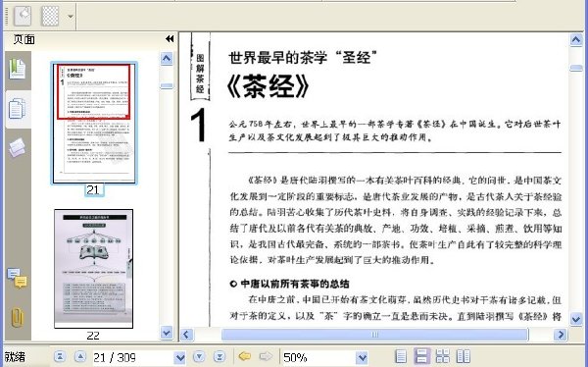Click thumbnail panel scroll up arrow
Viewport: 588px width, 367px height.
tap(167, 59)
